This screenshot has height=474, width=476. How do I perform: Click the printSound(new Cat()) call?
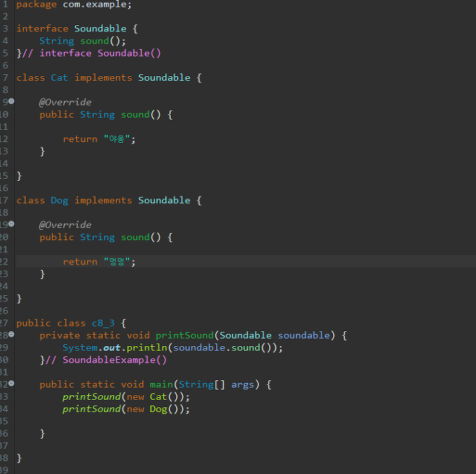click(x=126, y=397)
